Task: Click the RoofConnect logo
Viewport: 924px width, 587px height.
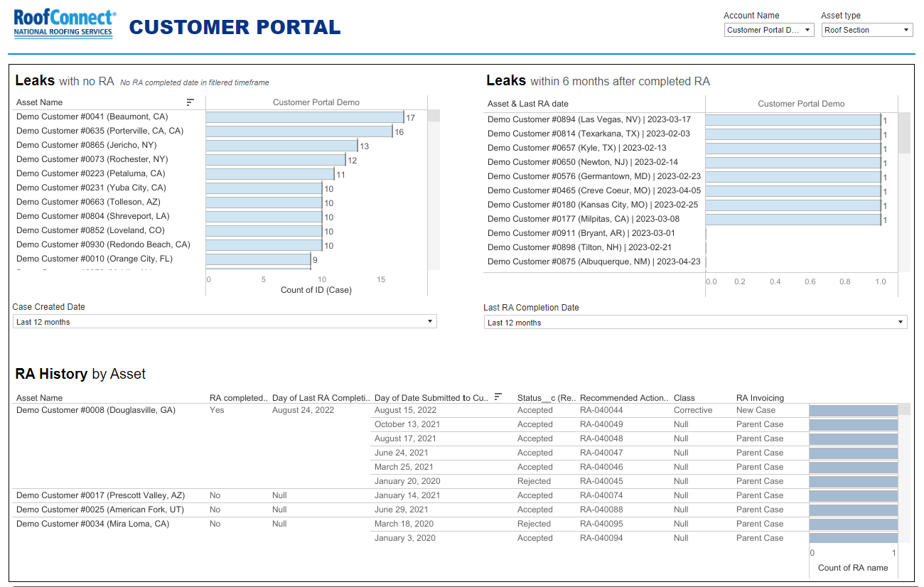Action: click(x=64, y=24)
